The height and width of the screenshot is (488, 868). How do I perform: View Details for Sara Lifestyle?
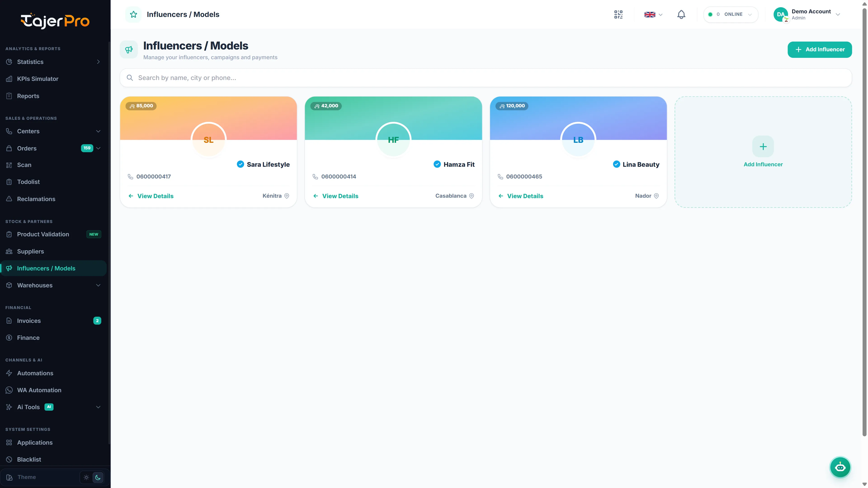[151, 196]
